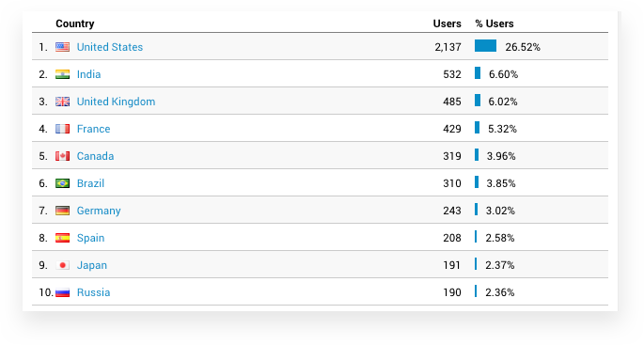This screenshot has height=345, width=644.
Task: Select the Germany link
Action: point(99,211)
